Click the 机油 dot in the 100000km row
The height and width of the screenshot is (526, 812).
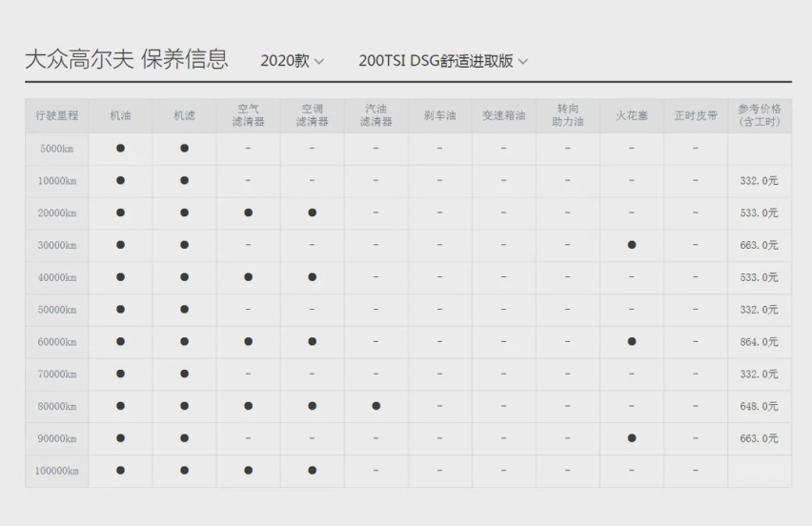click(x=121, y=471)
